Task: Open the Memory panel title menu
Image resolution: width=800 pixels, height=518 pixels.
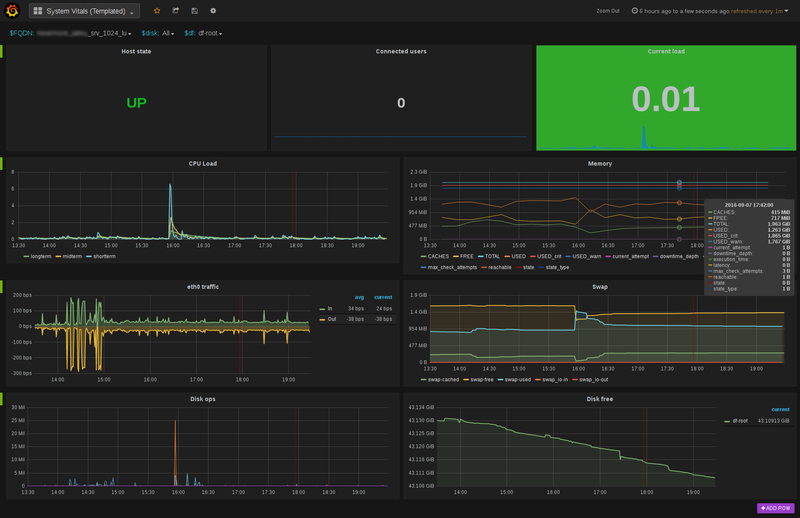Action: tap(600, 164)
